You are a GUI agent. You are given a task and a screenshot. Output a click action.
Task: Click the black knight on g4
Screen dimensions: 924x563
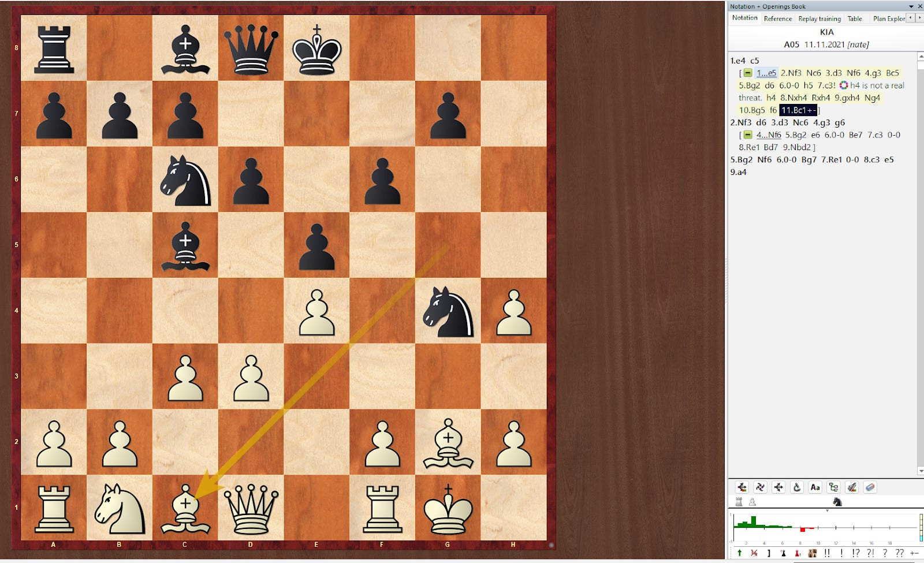448,311
